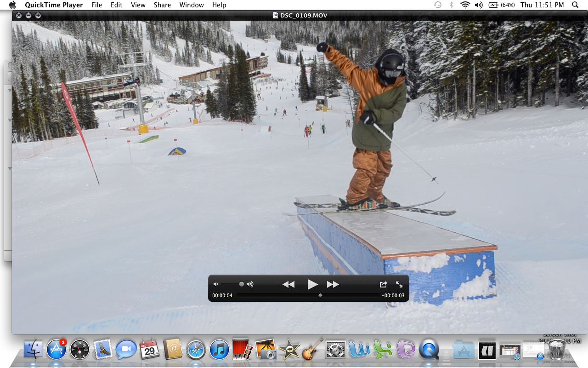The image size is (588, 368).
Task: Open Microsoft Word from the Dock
Action: point(360,351)
